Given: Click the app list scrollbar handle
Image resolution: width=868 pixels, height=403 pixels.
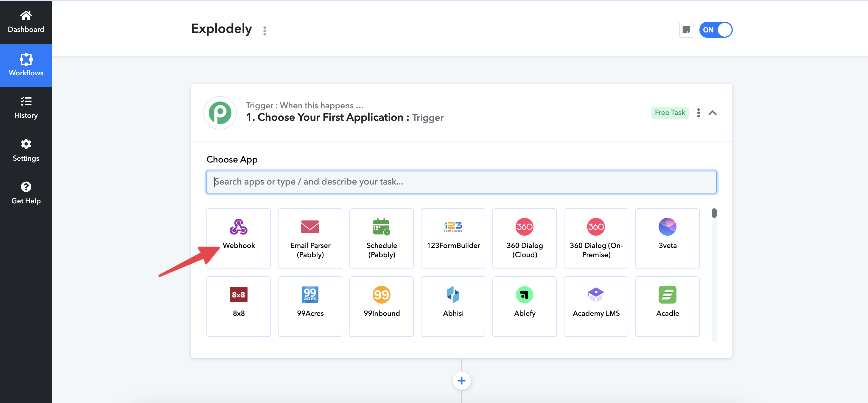Looking at the screenshot, I should coord(714,213).
